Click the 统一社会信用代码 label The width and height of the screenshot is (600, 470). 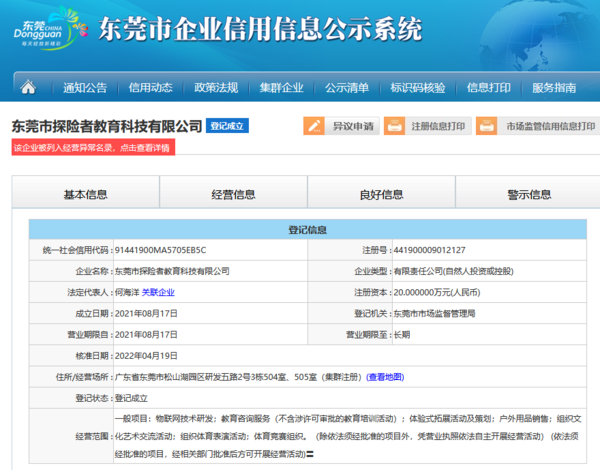click(78, 250)
